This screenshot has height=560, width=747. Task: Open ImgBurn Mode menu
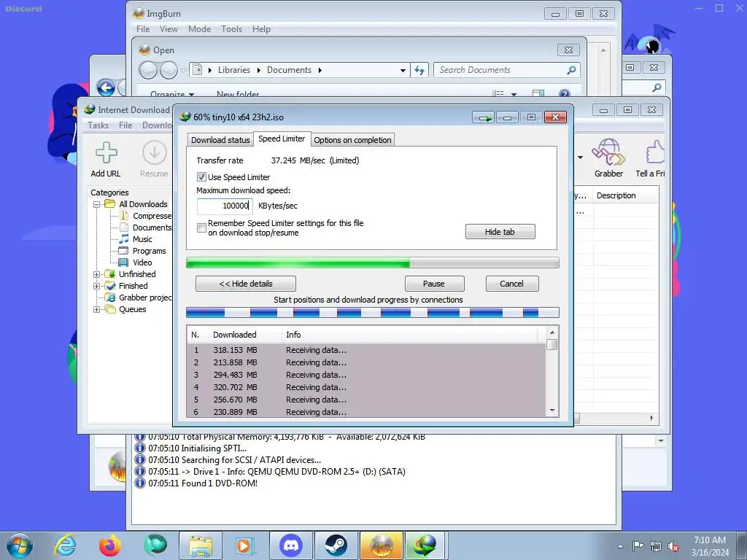200,29
